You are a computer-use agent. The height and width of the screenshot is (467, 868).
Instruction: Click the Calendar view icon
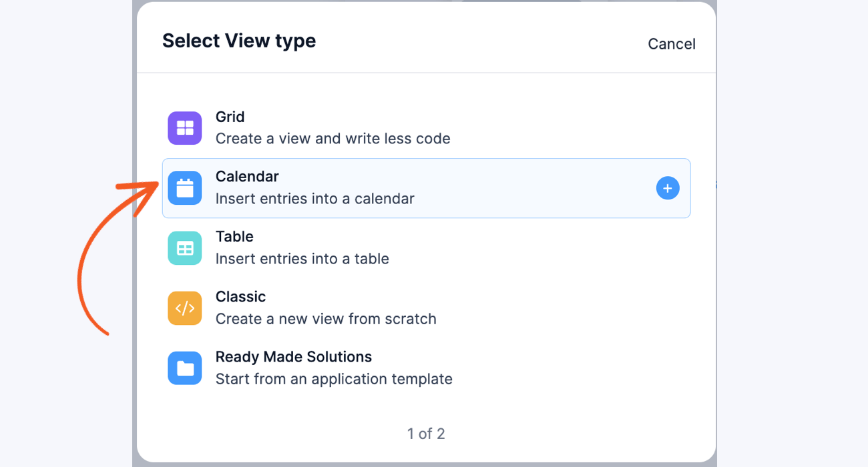[x=184, y=187]
